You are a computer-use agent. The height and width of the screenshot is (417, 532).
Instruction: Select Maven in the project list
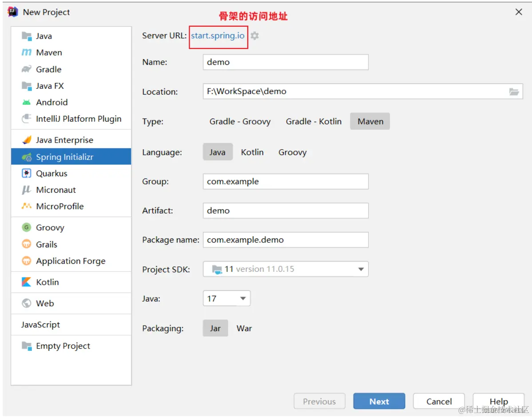click(x=71, y=52)
